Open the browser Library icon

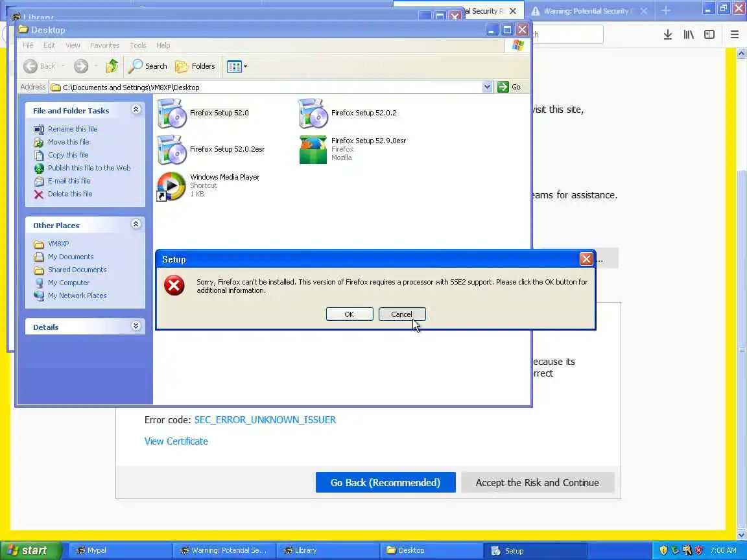pos(689,34)
